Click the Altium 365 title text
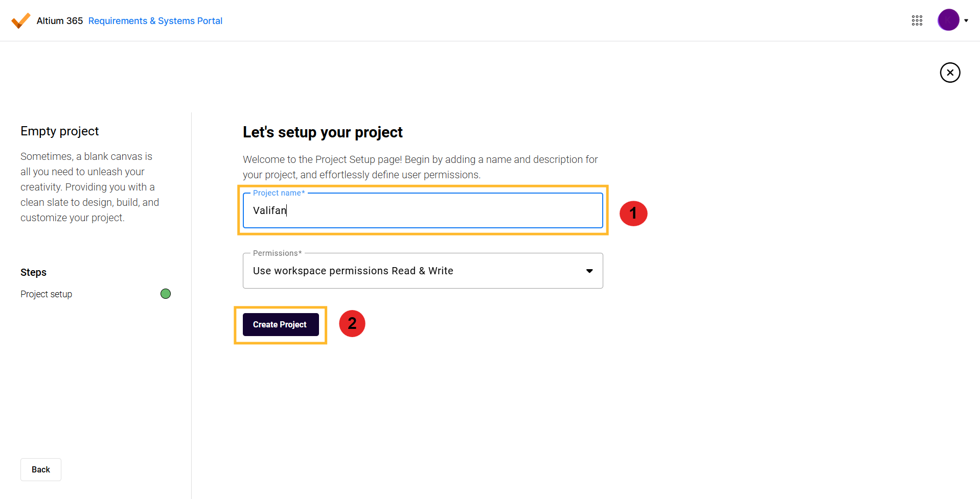 coord(59,21)
